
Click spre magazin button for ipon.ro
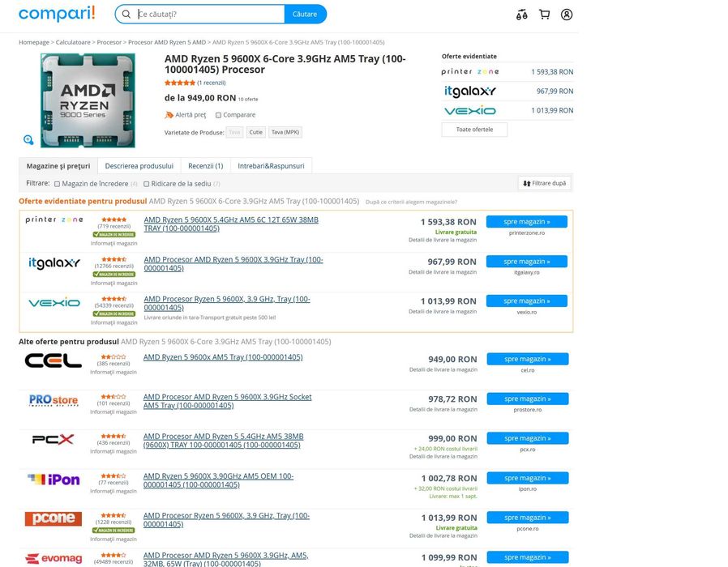click(x=528, y=478)
